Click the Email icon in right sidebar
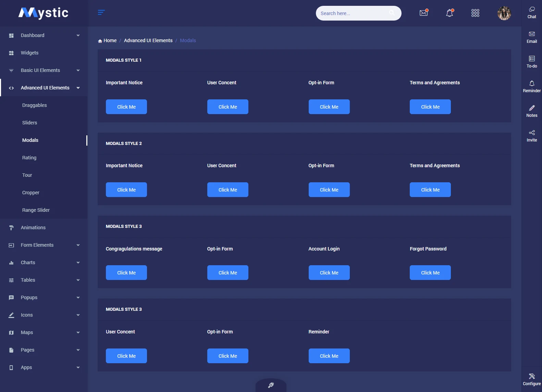This screenshot has height=392, width=542. click(x=532, y=34)
